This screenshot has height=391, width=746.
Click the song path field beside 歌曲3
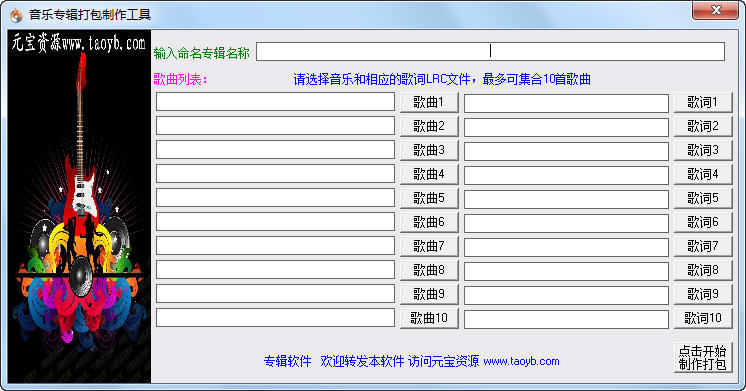(x=275, y=149)
